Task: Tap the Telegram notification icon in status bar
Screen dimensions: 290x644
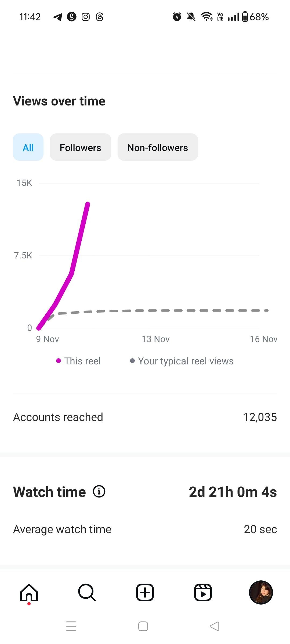Action: (x=58, y=17)
